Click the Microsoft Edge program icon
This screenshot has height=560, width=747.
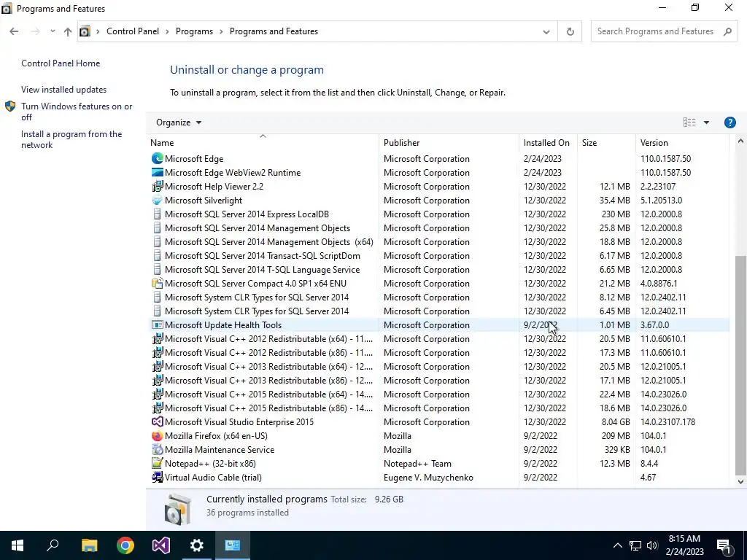(x=158, y=158)
